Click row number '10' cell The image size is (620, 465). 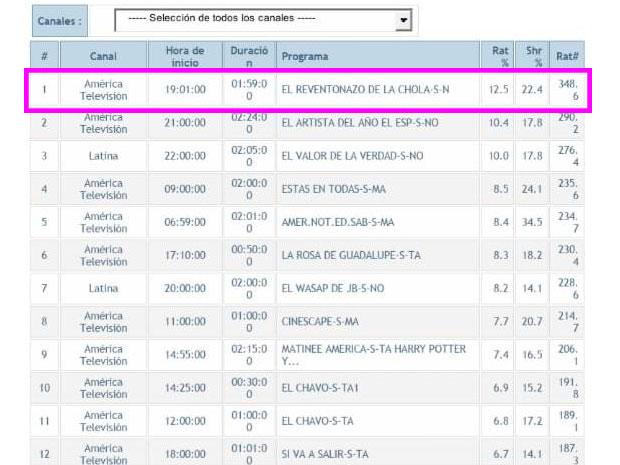click(x=44, y=388)
